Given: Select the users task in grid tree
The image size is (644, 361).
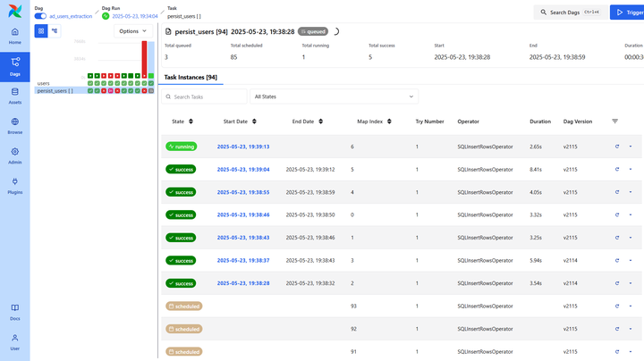Looking at the screenshot, I should tap(44, 83).
